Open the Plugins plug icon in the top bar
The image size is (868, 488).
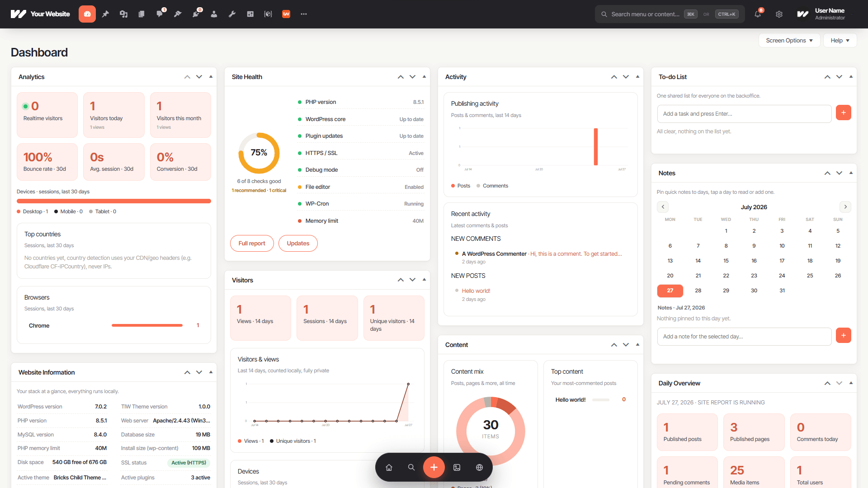[196, 14]
